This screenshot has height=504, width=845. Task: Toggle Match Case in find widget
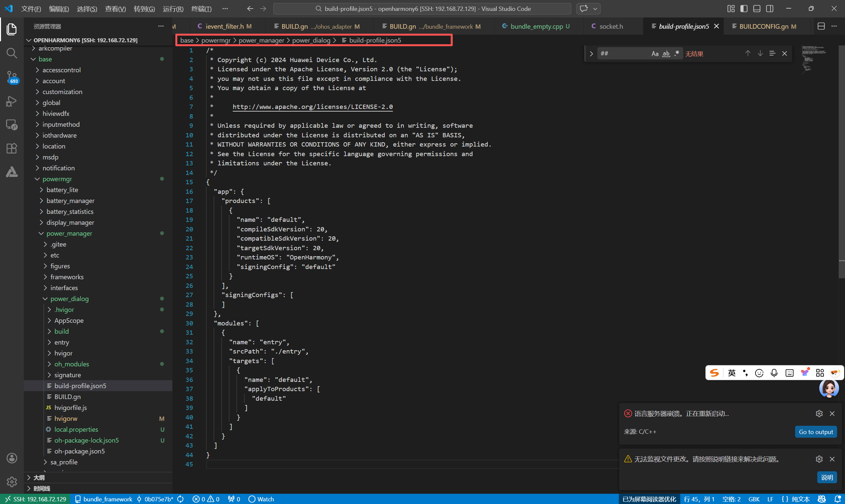[655, 54]
